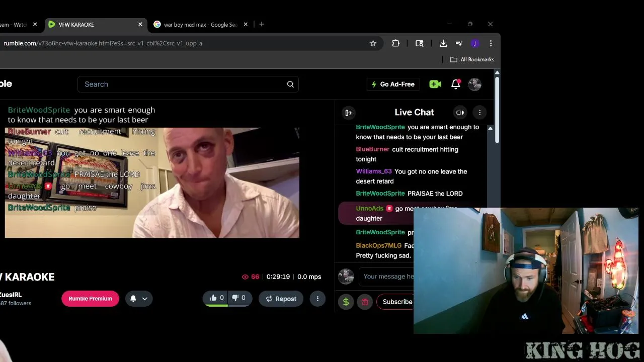The image size is (644, 362).
Task: Like the video with thumbs up
Action: point(216,298)
